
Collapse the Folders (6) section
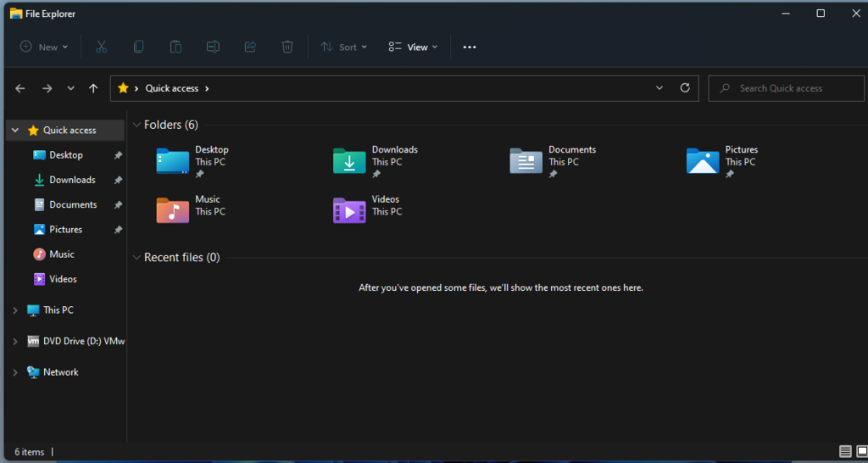[136, 126]
